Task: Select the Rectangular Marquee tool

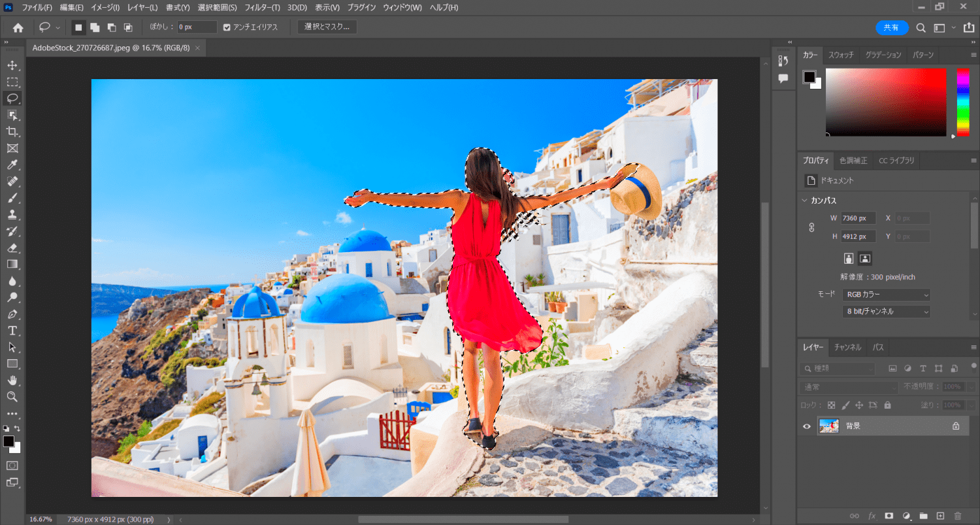Action: (12, 82)
